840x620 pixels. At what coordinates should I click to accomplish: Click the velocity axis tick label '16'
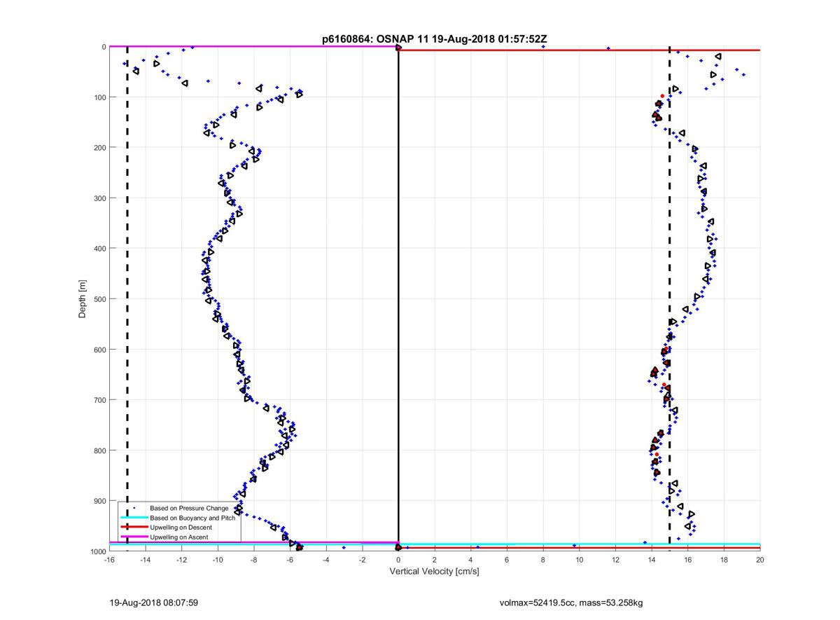point(688,560)
